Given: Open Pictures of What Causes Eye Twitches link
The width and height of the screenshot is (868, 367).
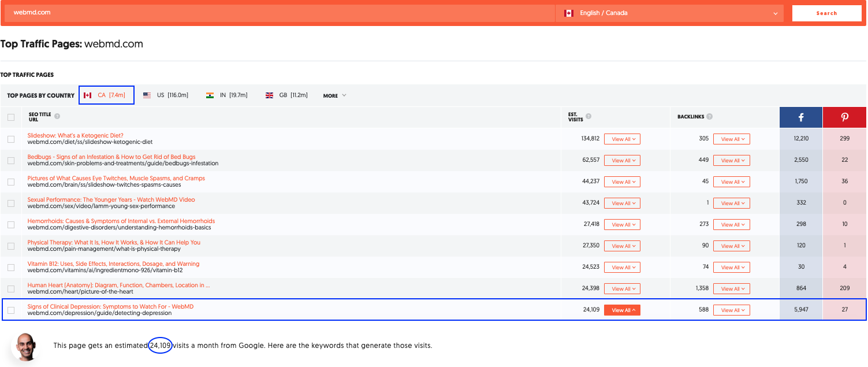Looking at the screenshot, I should (x=116, y=179).
